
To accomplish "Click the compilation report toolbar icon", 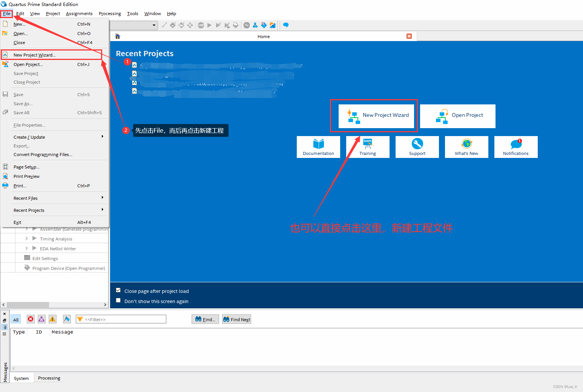I will pyautogui.click(x=236, y=25).
